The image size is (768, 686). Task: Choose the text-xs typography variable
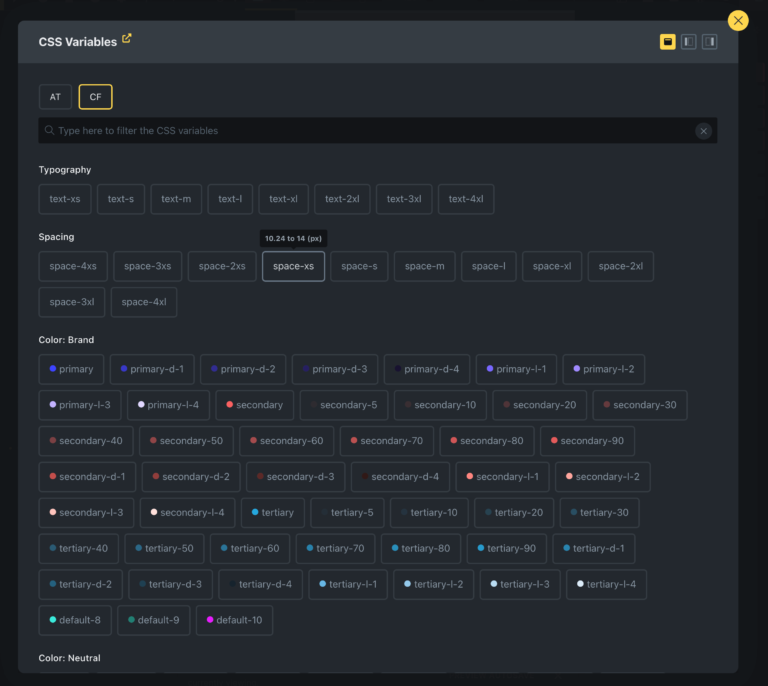[65, 199]
